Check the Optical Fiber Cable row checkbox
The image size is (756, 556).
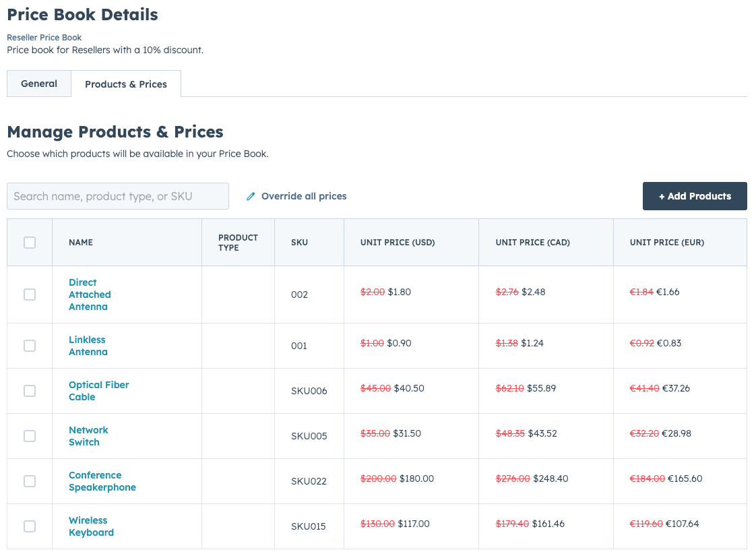click(29, 390)
